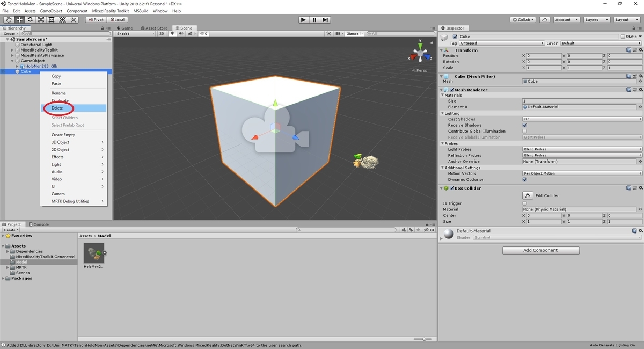Search project by type icon
The height and width of the screenshot is (349, 644).
pos(404,230)
